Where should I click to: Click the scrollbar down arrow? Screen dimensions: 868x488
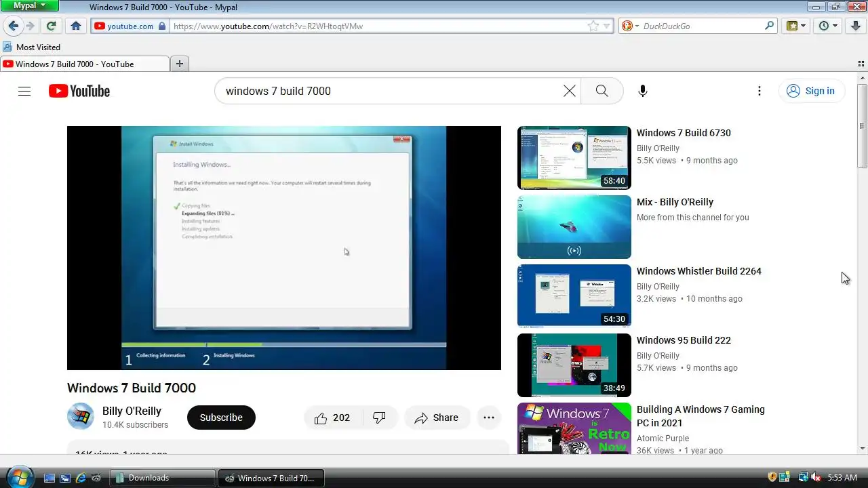click(862, 449)
